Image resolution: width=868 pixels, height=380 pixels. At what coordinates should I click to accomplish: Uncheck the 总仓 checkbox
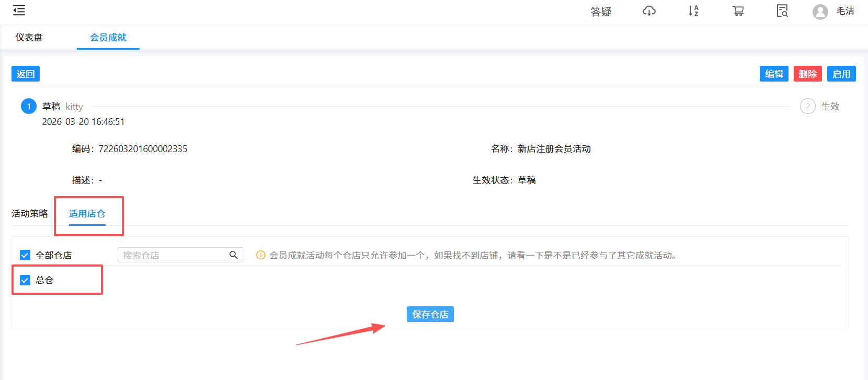click(25, 280)
